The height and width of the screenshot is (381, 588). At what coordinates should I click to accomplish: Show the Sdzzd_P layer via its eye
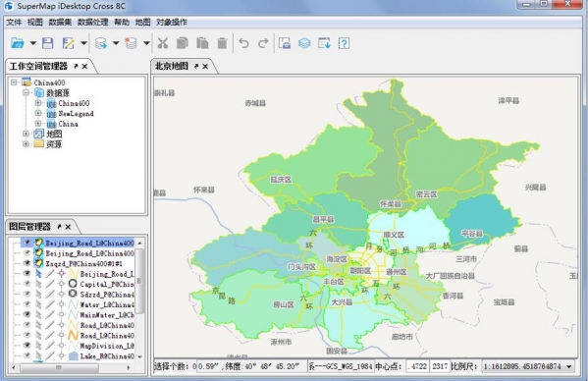coord(27,294)
